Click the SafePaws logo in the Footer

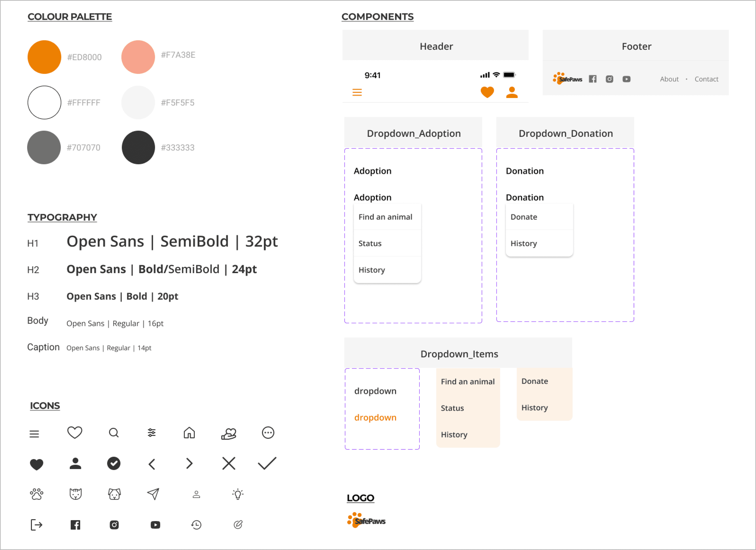click(x=568, y=79)
